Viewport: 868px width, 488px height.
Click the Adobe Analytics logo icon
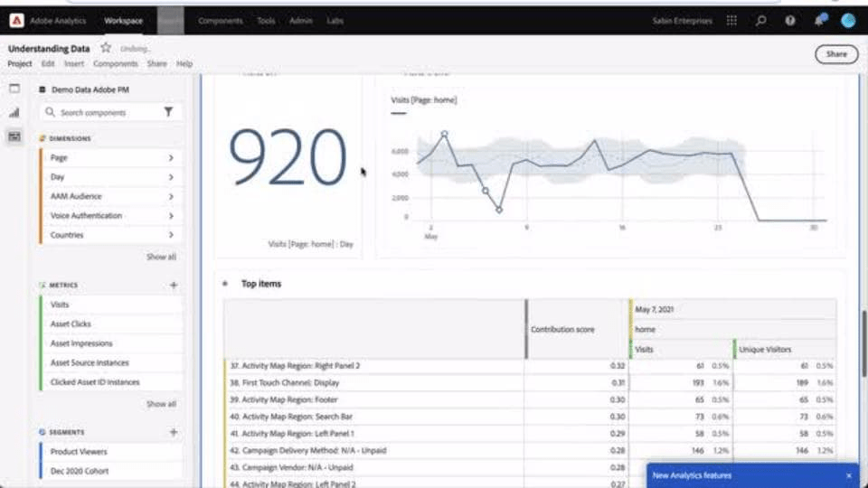point(16,20)
